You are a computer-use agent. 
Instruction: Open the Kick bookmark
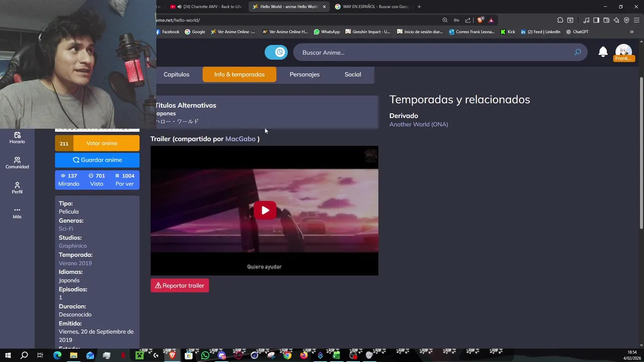(508, 32)
